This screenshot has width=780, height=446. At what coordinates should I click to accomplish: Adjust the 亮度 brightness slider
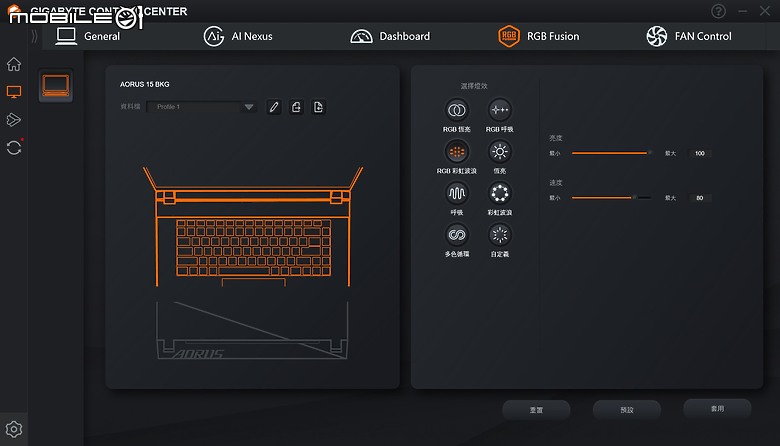(x=611, y=153)
